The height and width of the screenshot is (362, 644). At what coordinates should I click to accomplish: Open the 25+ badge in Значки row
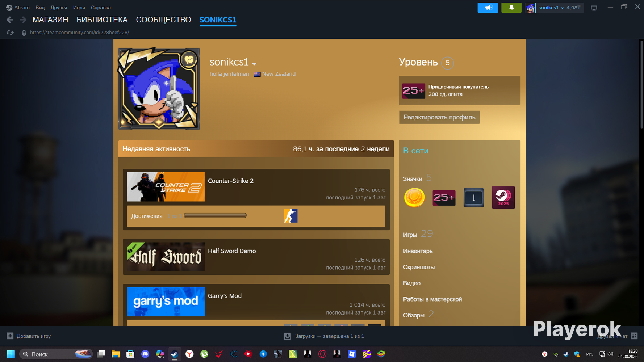pyautogui.click(x=444, y=198)
